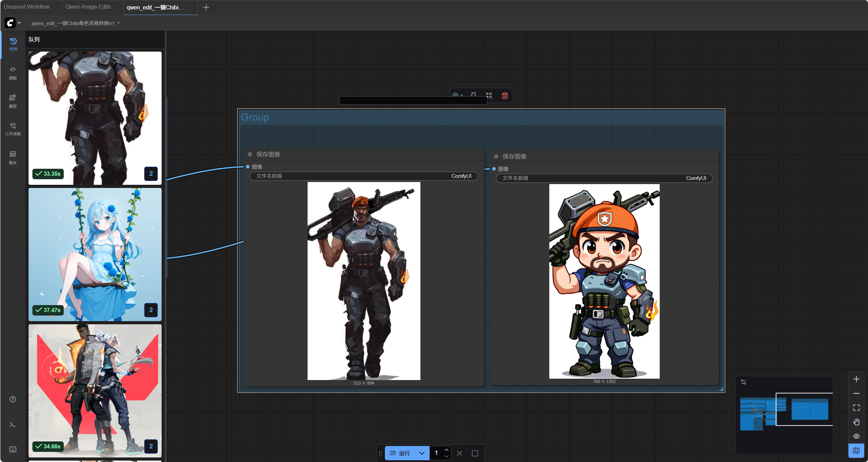The width and height of the screenshot is (868, 462).
Task: Open the blue-haired girl queue thumbnail
Action: 95,254
